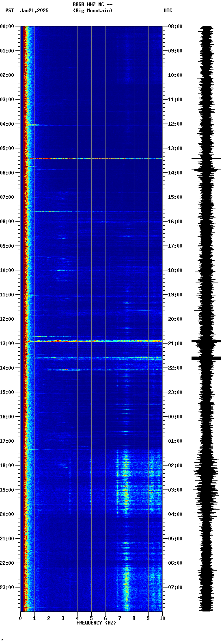Click the 22:00 label on UTC axis
Image resolution: width=224 pixels, height=644 pixels.
click(x=175, y=368)
